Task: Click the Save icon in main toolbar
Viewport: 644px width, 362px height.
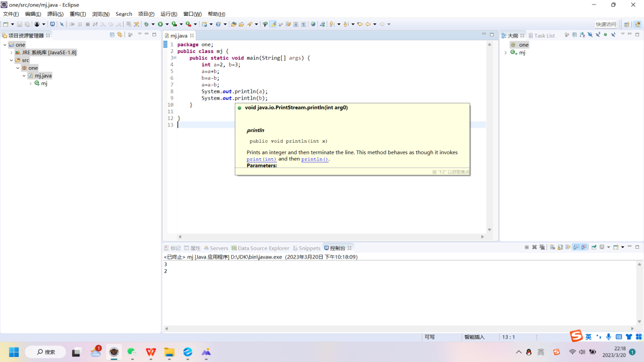Action: point(20,24)
